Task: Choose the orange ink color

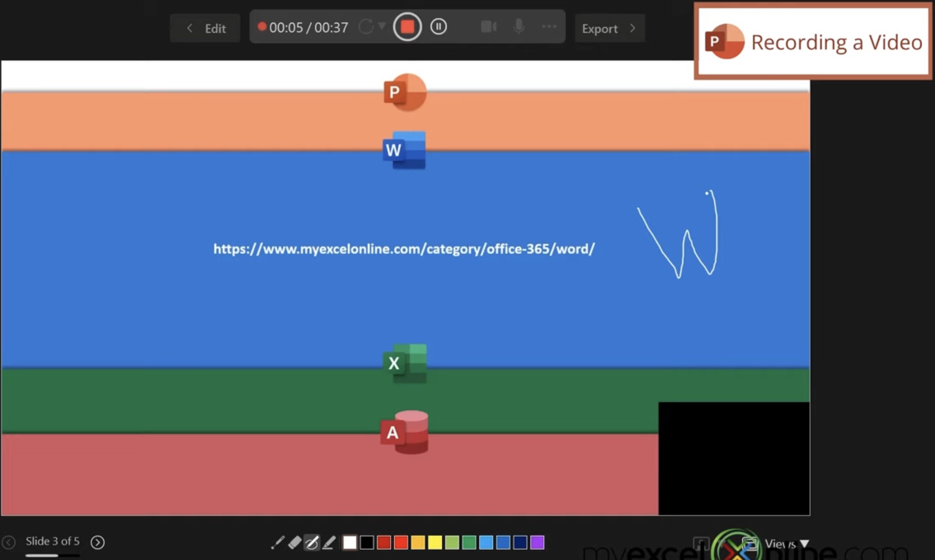Action: click(418, 543)
